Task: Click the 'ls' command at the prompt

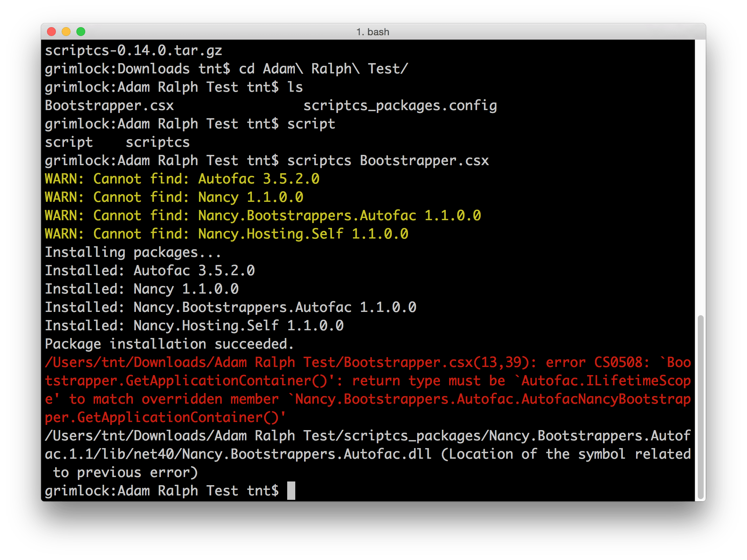Action: (295, 87)
